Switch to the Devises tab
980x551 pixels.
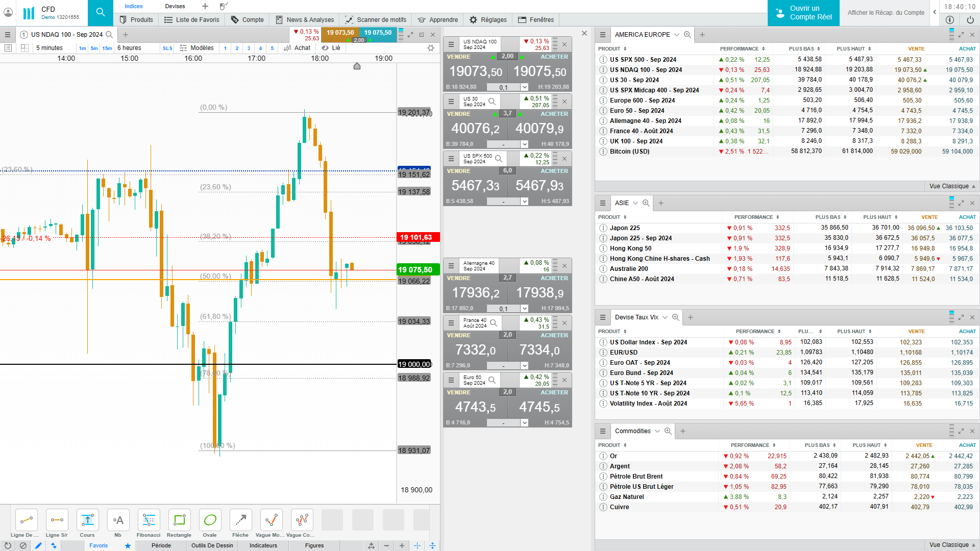pyautogui.click(x=175, y=6)
